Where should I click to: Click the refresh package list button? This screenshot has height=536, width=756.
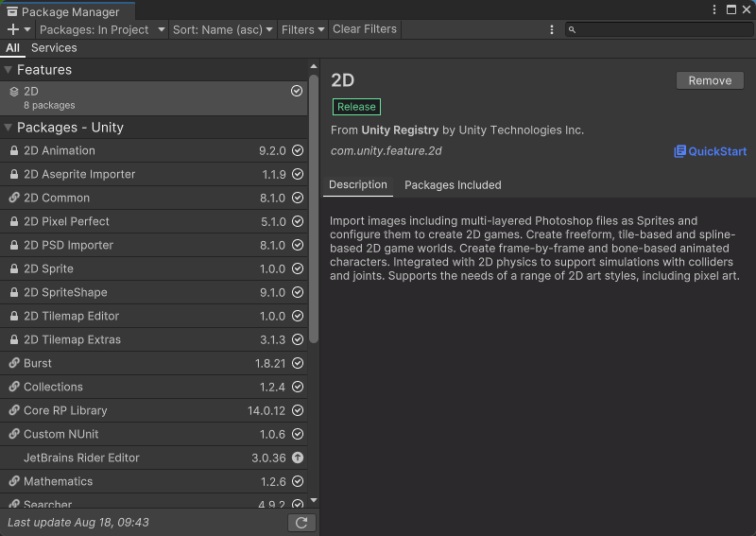(301, 523)
